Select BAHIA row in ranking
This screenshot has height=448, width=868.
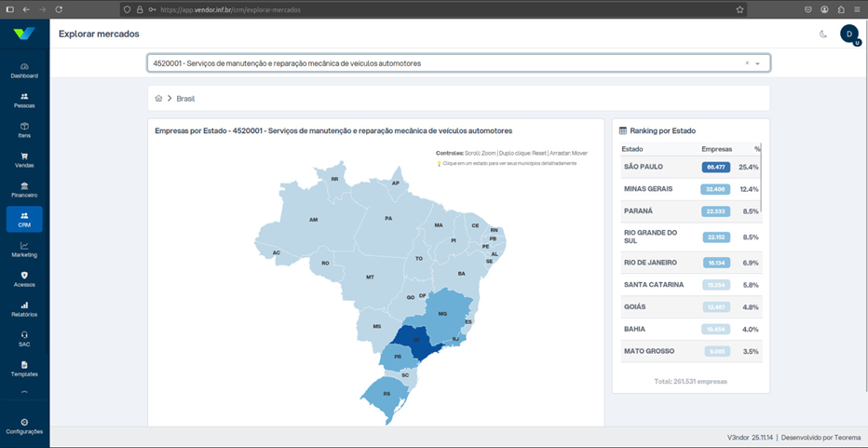click(x=690, y=329)
